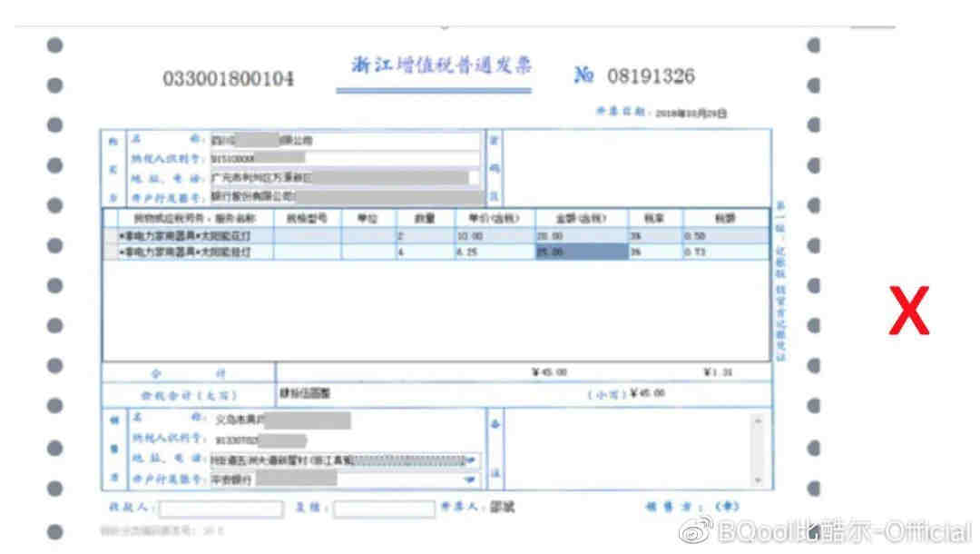Click the buyer address and phone field
The image size is (980, 554).
pyautogui.click(x=346, y=178)
